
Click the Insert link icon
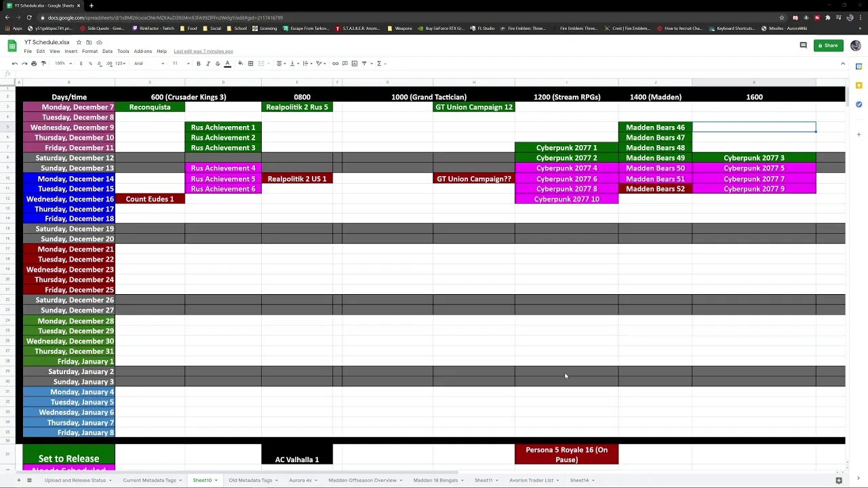coord(335,64)
